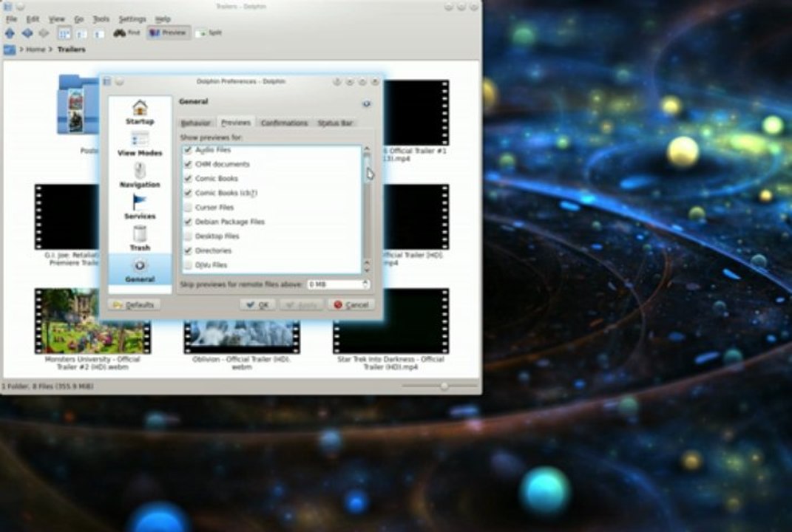Open the Startup preferences page

coord(140,112)
